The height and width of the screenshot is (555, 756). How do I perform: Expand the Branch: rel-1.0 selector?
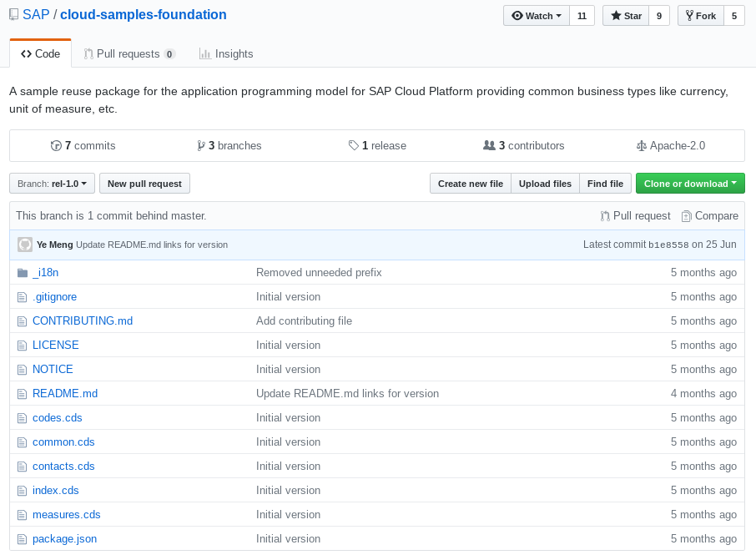coord(52,184)
